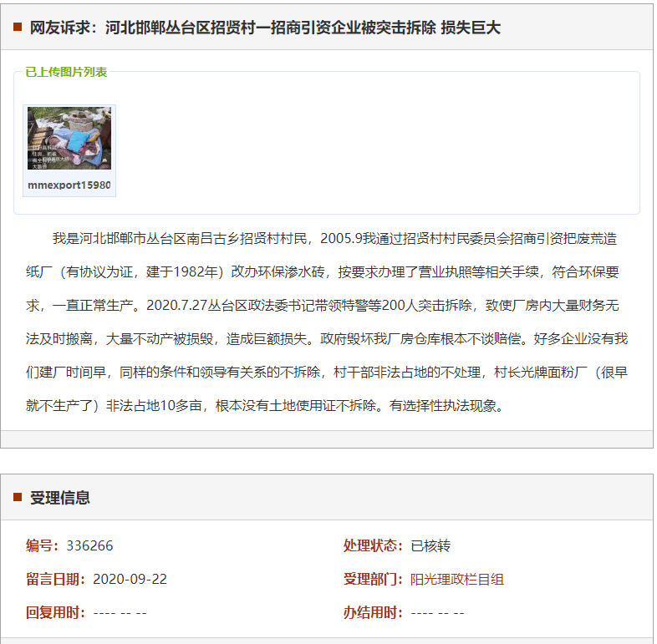Click the 阳光理政栏目组 department link
Screen dimensions: 657x644
tap(456, 580)
